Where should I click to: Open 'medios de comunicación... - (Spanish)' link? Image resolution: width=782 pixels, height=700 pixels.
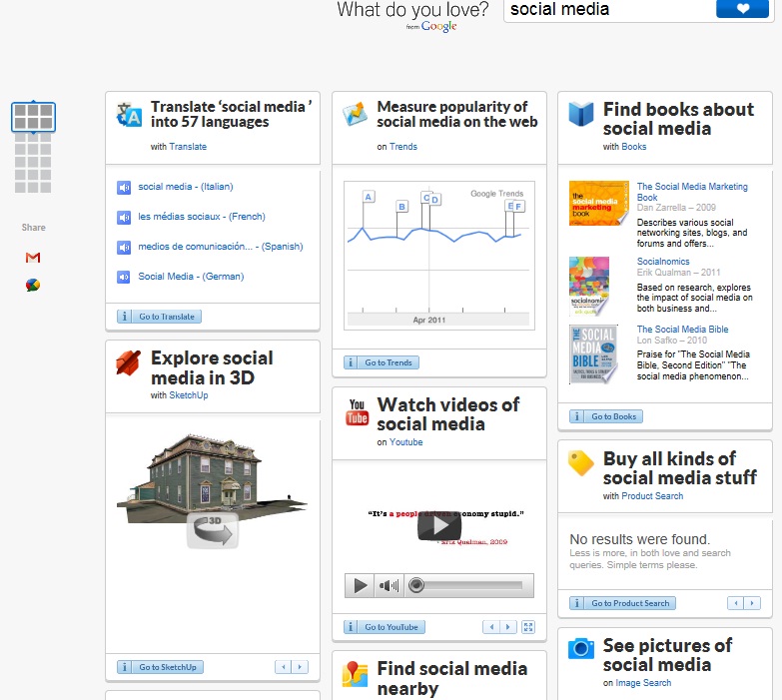221,247
